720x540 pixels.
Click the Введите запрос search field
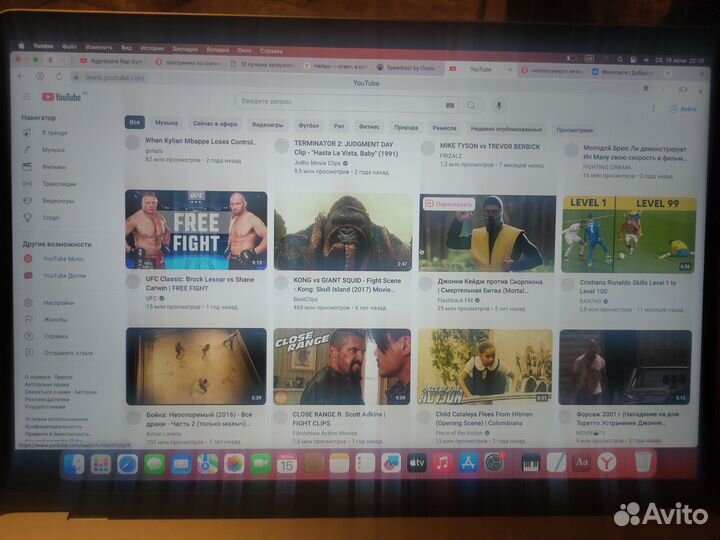click(340, 101)
